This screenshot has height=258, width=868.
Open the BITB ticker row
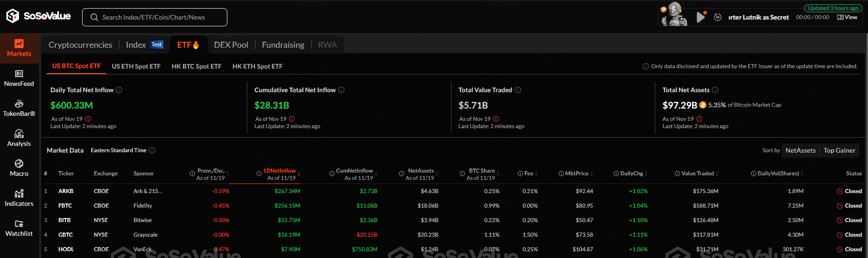click(x=454, y=220)
